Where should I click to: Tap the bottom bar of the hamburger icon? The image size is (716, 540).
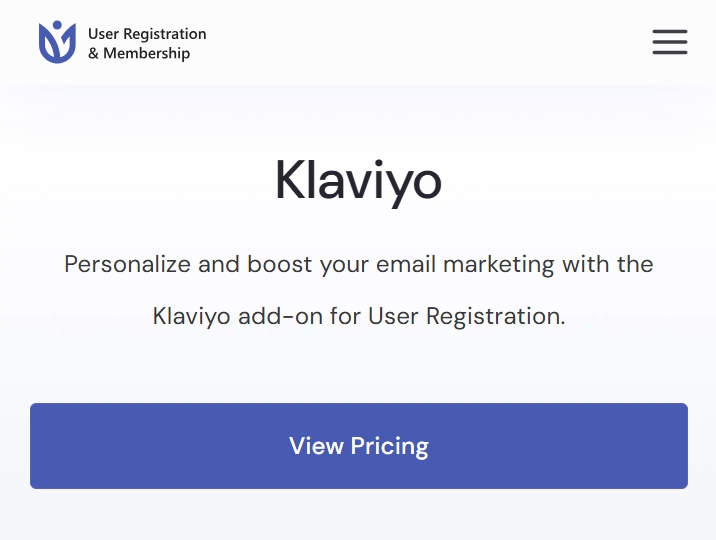[x=669, y=52]
